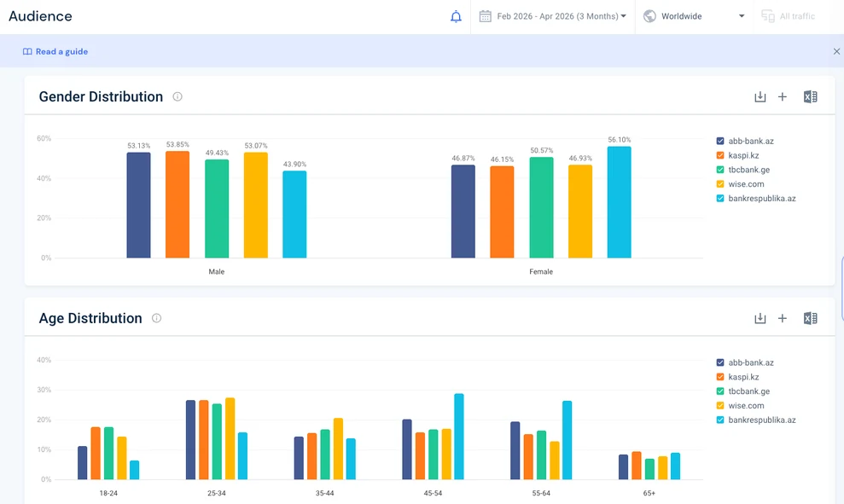Click the 65+ age group label
844x504 pixels.
(649, 493)
